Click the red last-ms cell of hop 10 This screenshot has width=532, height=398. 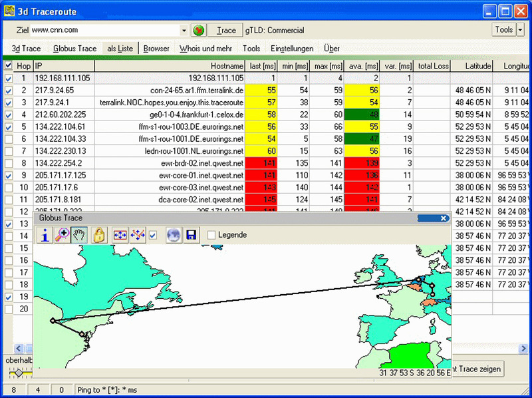click(x=261, y=188)
